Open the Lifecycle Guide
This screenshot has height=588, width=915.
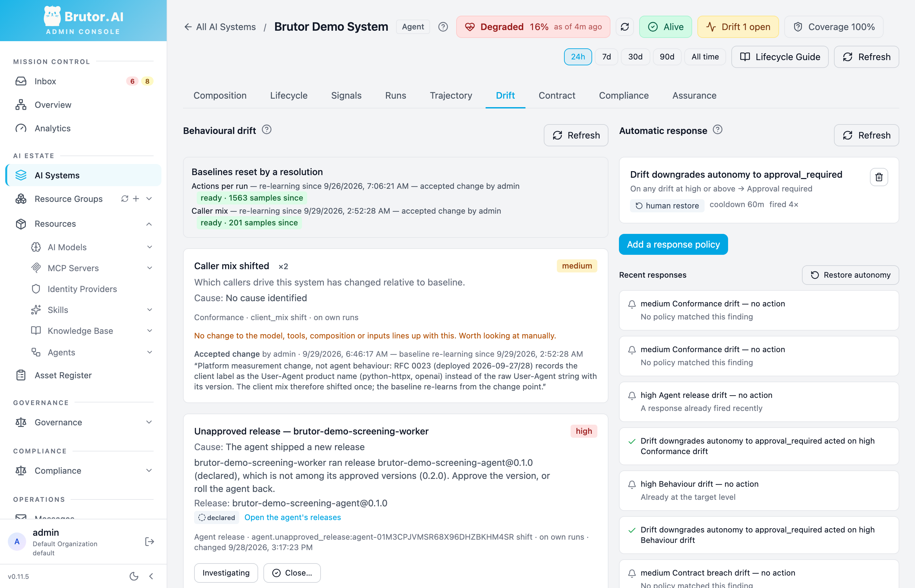[780, 57]
